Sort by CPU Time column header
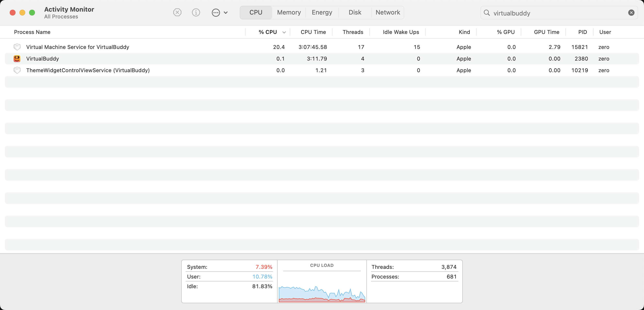 tap(313, 32)
